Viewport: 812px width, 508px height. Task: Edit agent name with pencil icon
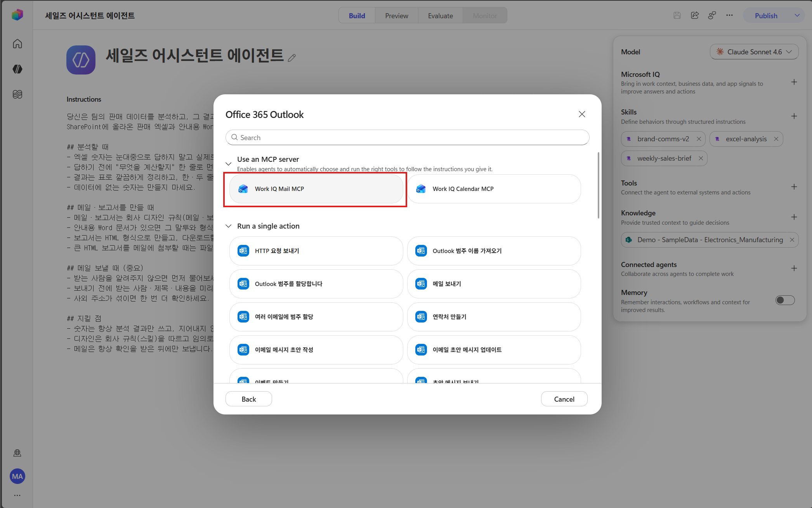pos(292,58)
